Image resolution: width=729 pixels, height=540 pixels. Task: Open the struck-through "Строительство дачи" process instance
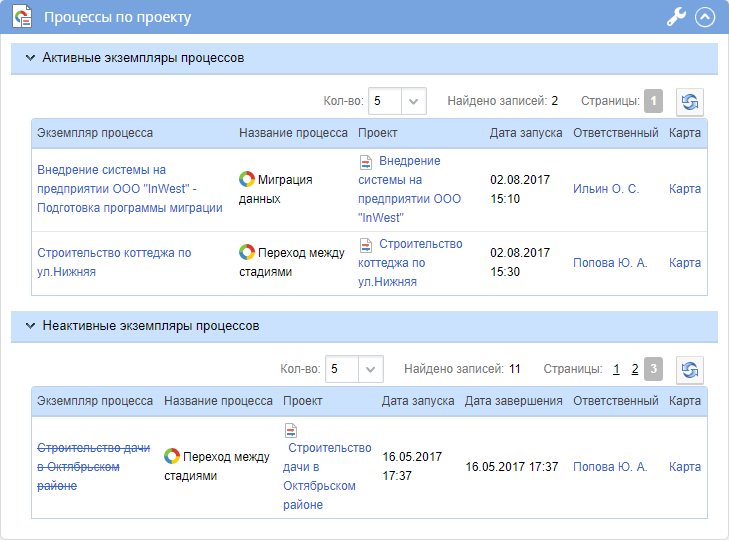coord(78,467)
